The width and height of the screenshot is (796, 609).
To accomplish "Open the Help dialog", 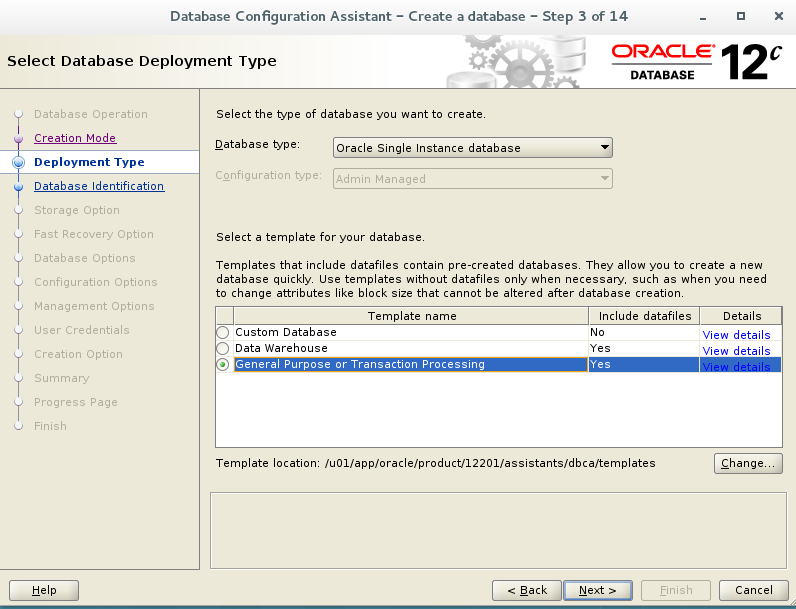I will pos(44,590).
